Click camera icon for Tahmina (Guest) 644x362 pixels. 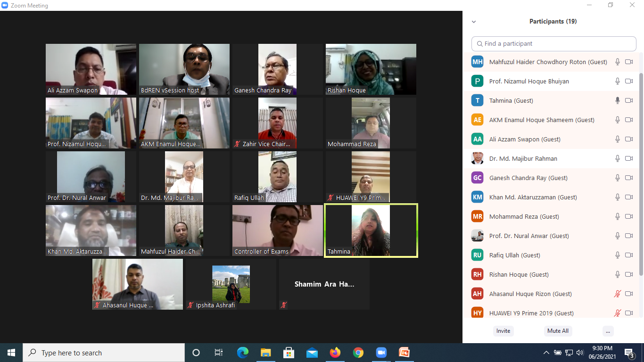(629, 100)
